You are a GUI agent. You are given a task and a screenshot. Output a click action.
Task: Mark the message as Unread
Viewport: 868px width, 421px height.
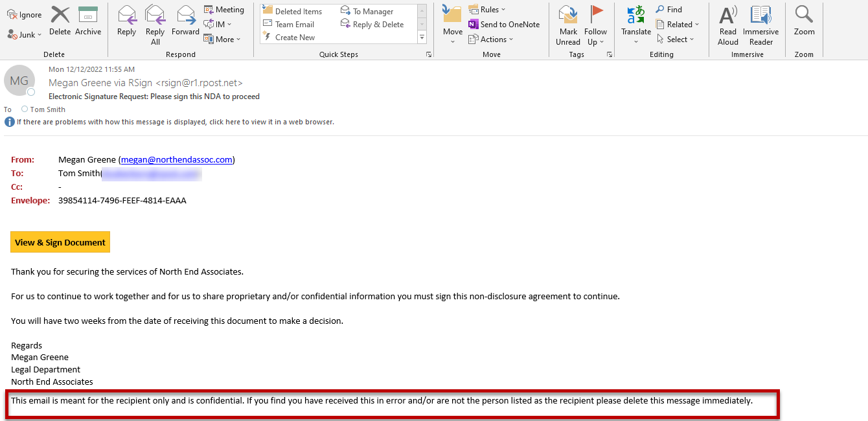568,25
